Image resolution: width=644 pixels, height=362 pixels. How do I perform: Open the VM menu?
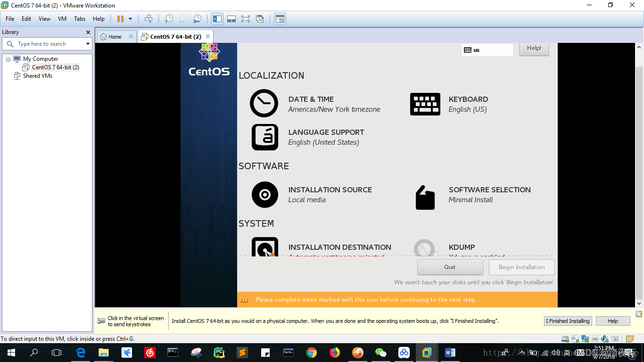click(x=62, y=19)
